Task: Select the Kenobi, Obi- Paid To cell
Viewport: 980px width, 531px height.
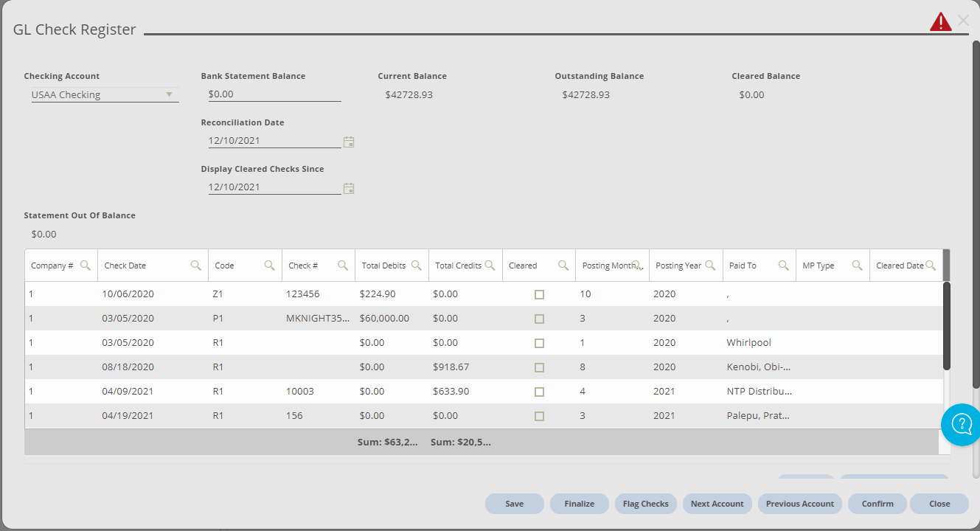Action: 759,367
